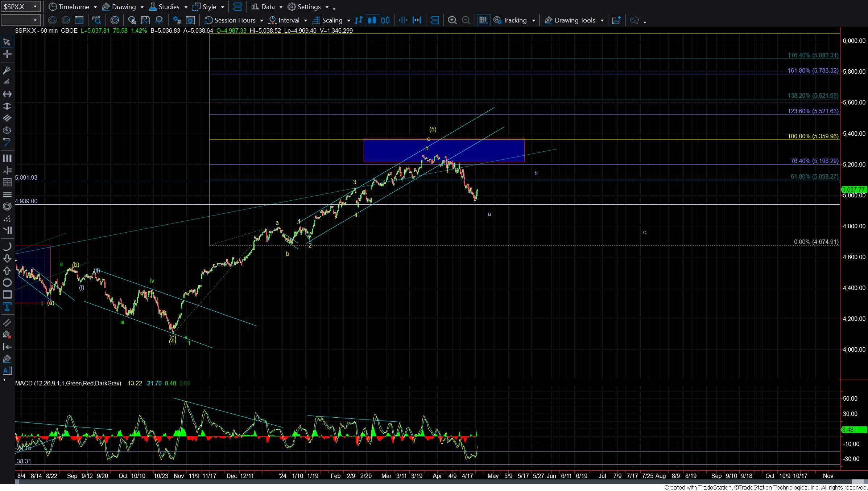This screenshot has height=491, width=868.
Task: Click the add chart analysis icon
Action: coord(616,20)
